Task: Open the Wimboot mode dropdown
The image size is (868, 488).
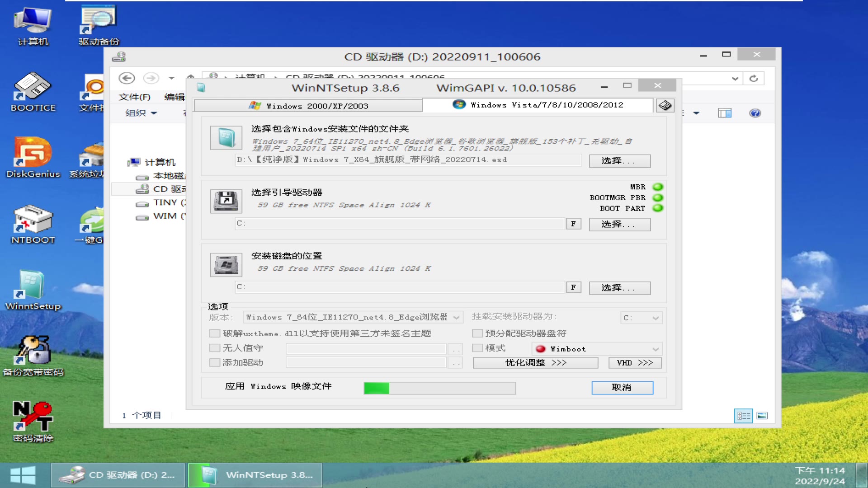Action: pyautogui.click(x=655, y=348)
